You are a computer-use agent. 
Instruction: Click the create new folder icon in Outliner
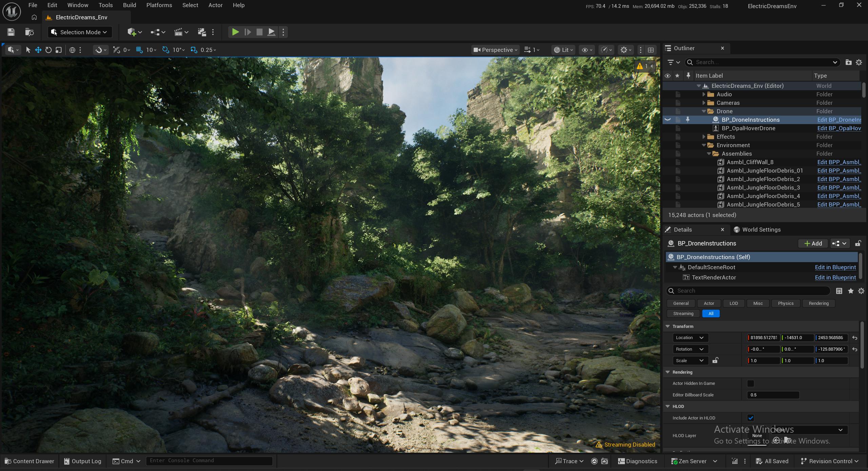click(848, 62)
